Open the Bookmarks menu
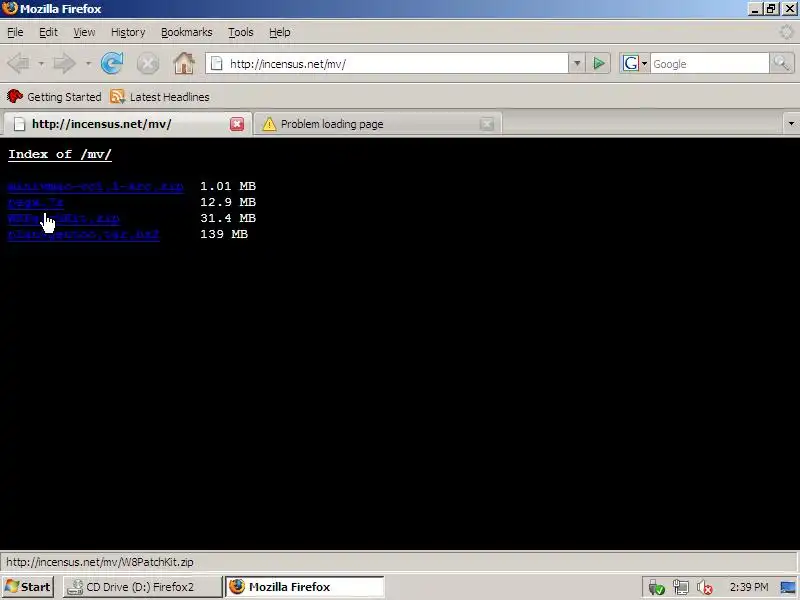 coord(187,32)
